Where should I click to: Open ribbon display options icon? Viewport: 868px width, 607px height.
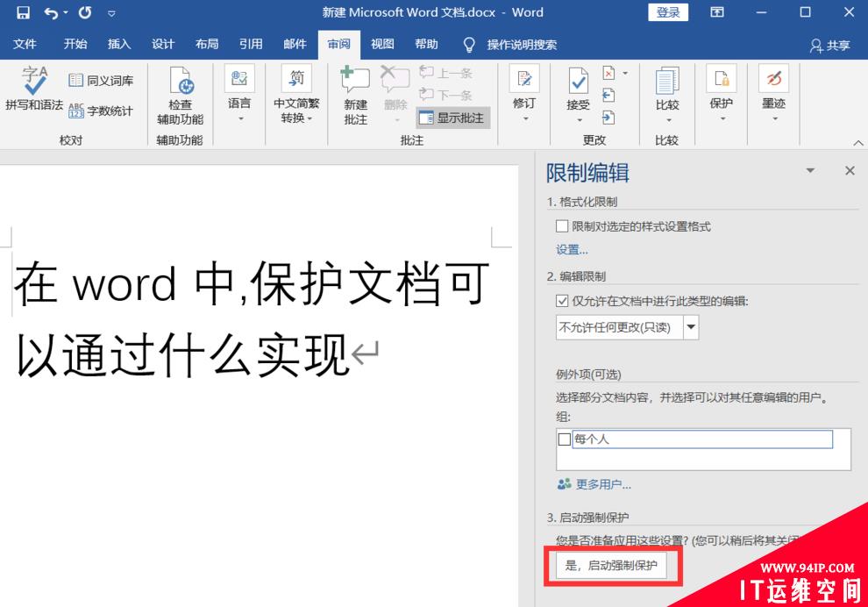pos(717,12)
